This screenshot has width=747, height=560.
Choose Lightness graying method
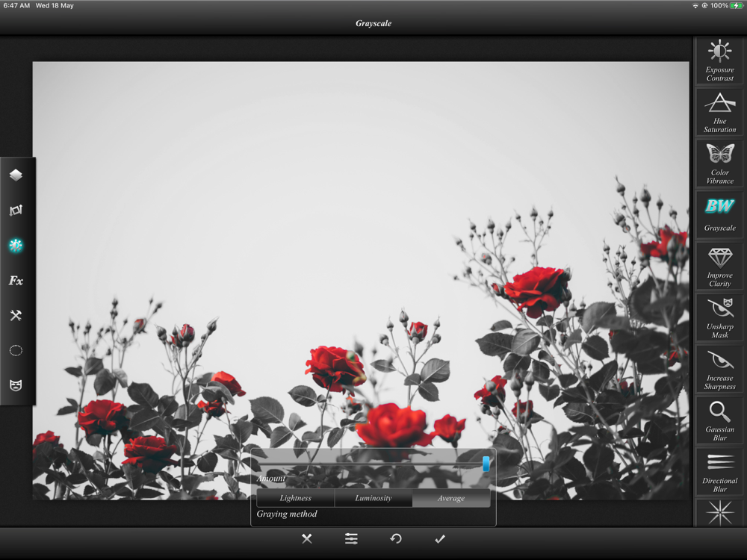(295, 497)
